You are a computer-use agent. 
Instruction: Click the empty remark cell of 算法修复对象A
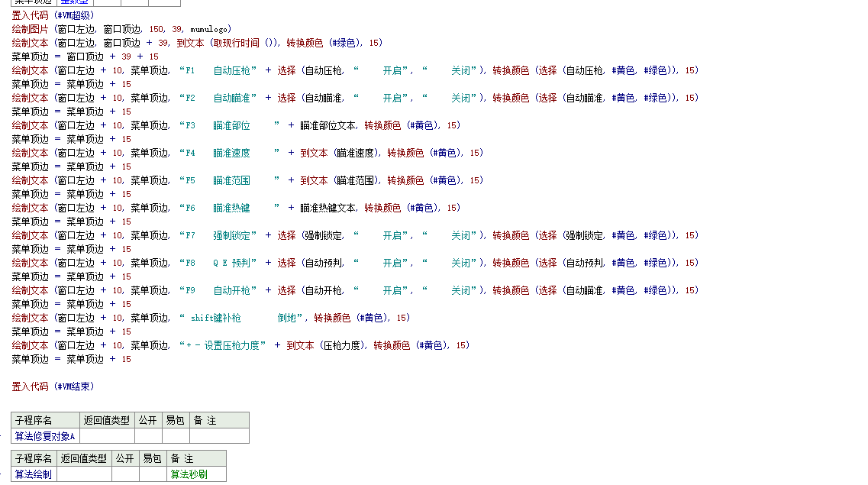pos(219,436)
